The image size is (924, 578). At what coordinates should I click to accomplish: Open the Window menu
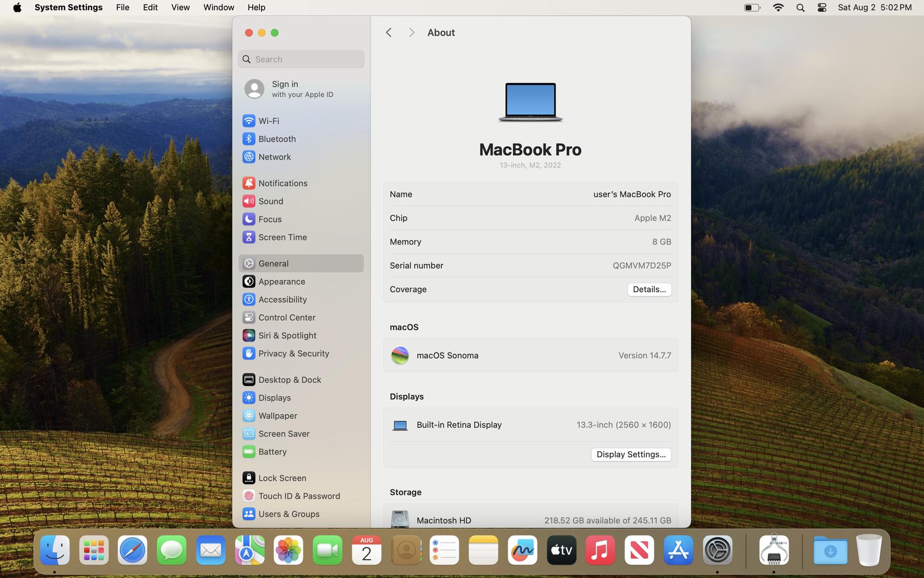[x=219, y=7]
